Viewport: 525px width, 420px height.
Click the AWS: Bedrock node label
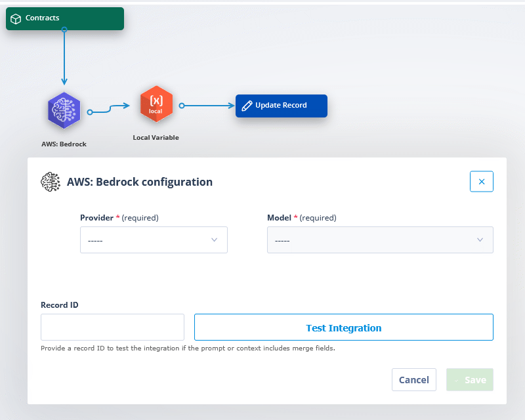[x=64, y=144]
